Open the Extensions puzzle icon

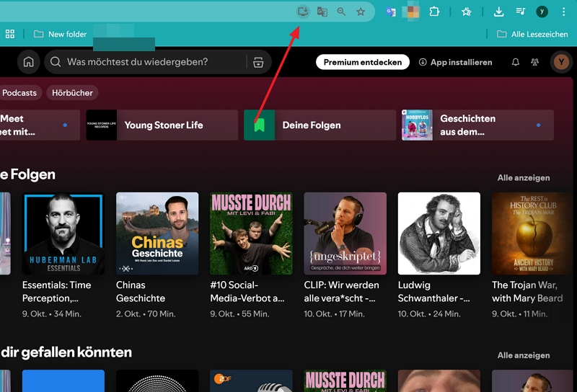pyautogui.click(x=434, y=12)
